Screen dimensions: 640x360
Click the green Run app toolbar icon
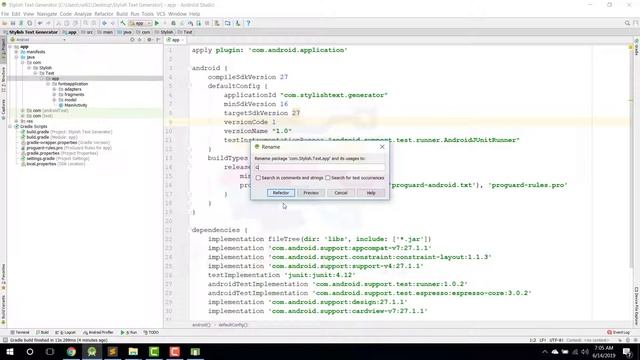157,23
